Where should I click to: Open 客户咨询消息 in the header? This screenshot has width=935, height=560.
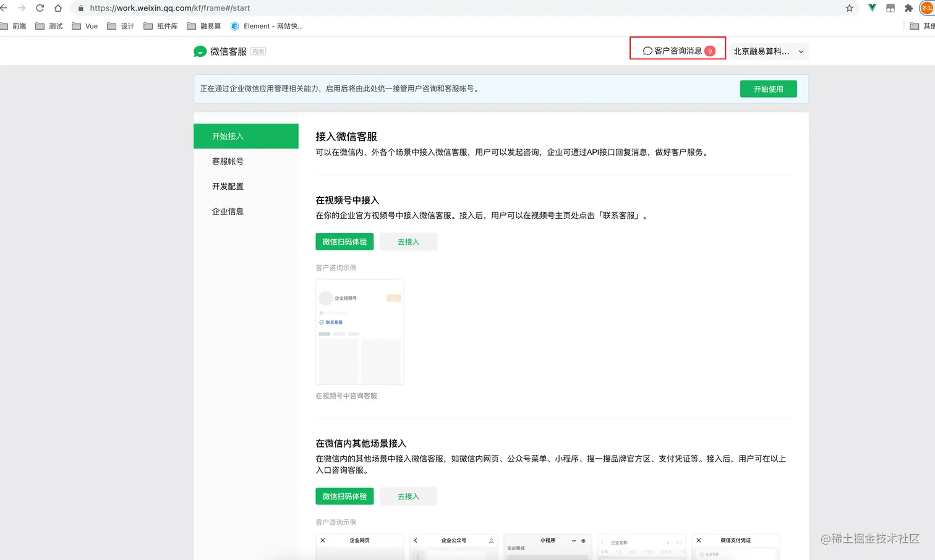[x=678, y=51]
